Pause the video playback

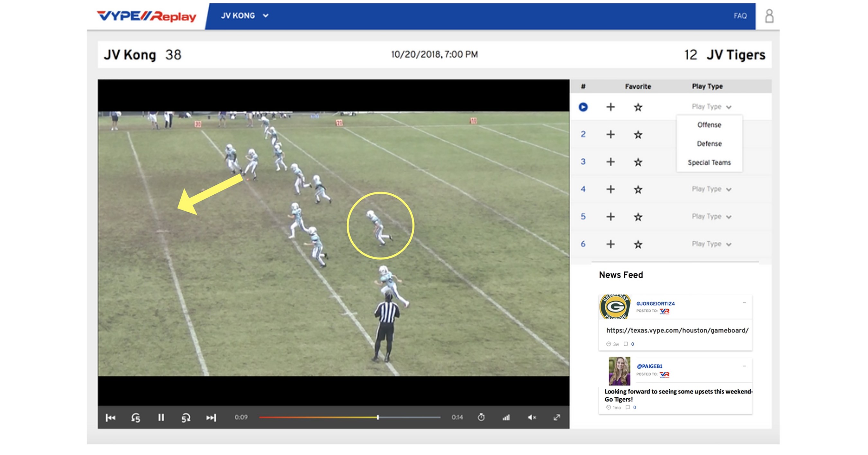[x=161, y=418]
